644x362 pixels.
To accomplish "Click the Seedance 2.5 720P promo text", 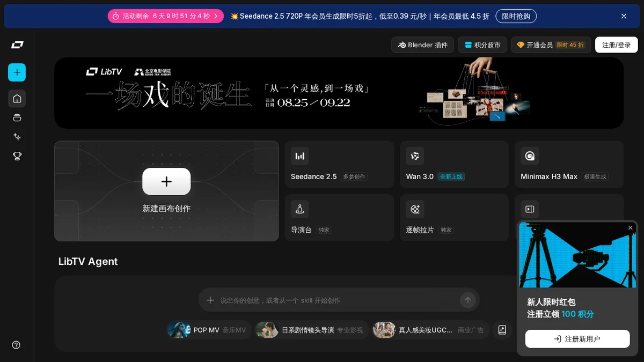I will pos(360,16).
